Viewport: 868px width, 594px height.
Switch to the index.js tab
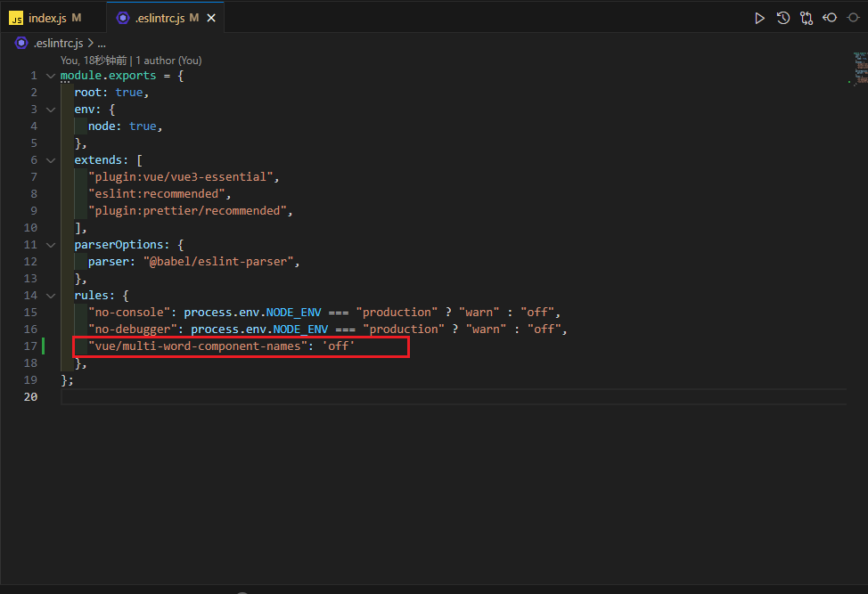[53, 18]
